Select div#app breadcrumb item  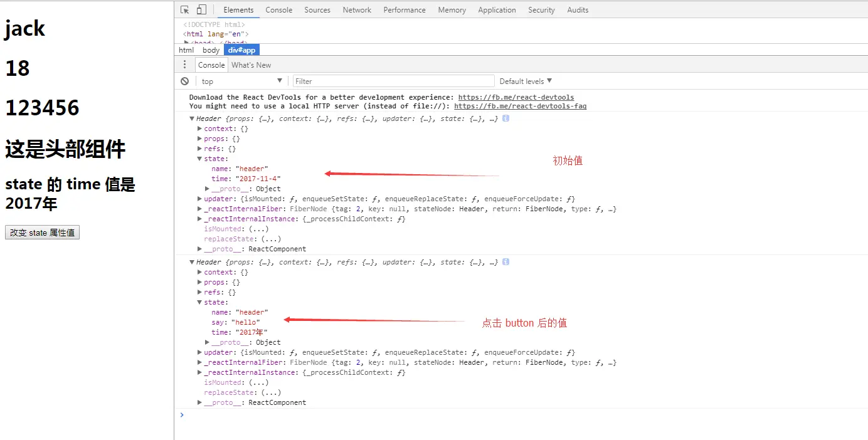(x=241, y=50)
